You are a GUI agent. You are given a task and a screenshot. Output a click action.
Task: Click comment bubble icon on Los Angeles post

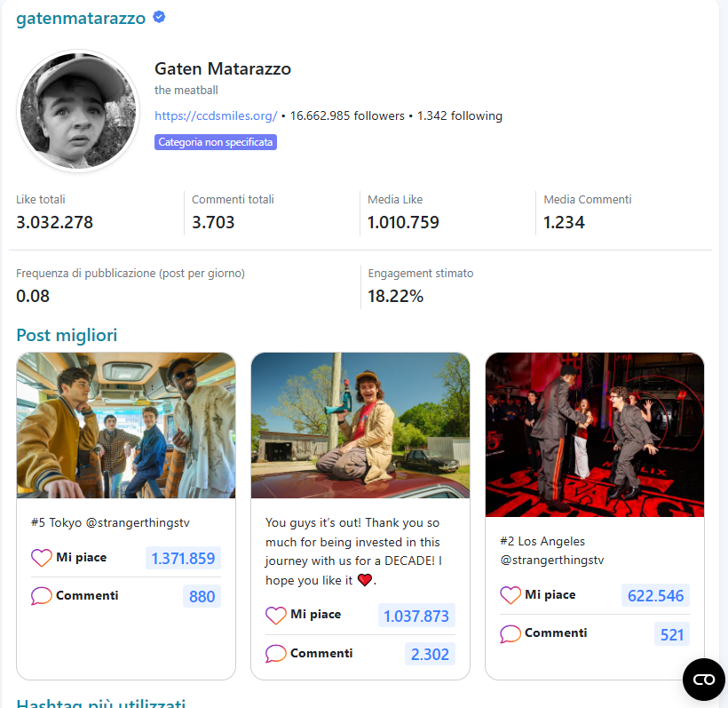pyautogui.click(x=510, y=633)
